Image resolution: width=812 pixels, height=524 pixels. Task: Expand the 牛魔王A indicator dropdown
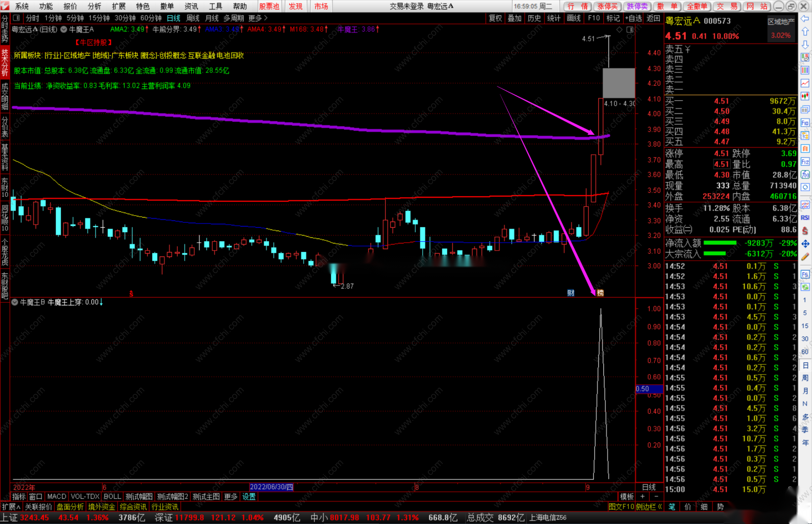click(x=64, y=29)
